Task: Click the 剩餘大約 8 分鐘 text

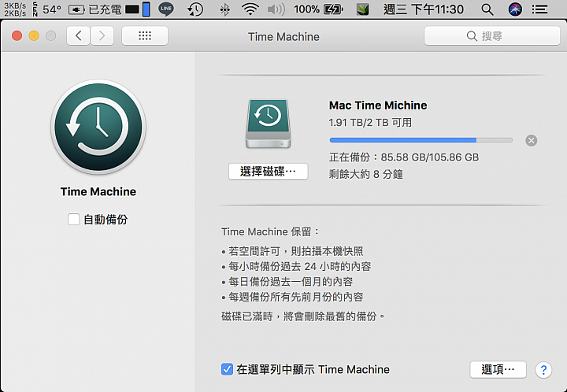Action: pos(365,174)
